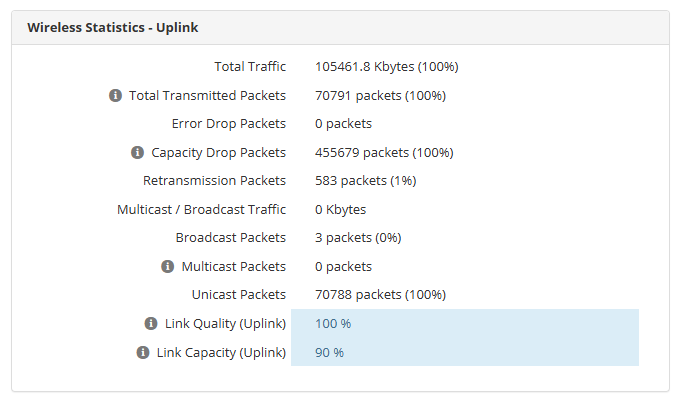This screenshot has height=404, width=697.
Task: Click the Retransmission Packets label
Action: [x=214, y=181]
